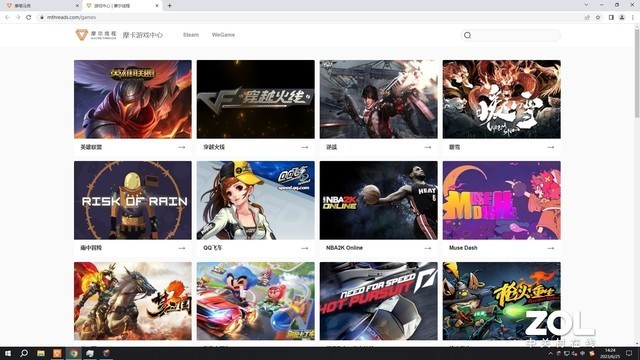Click the address bar showing mthreads.com/games

pyautogui.click(x=312, y=17)
